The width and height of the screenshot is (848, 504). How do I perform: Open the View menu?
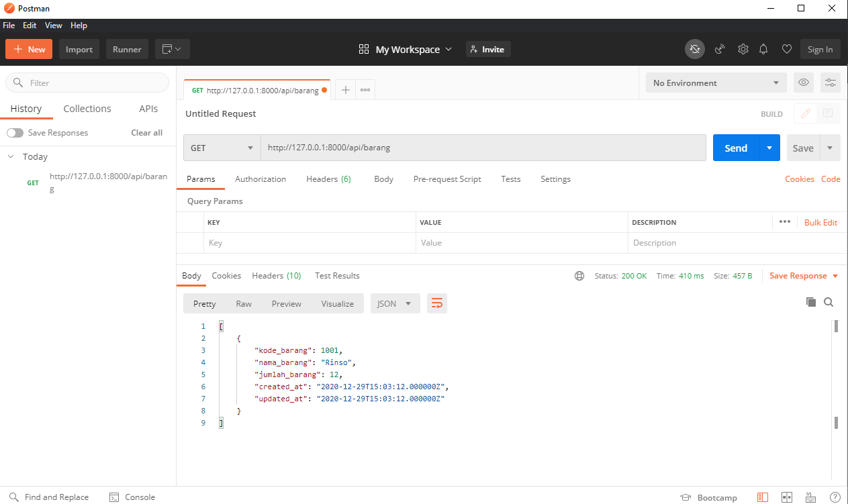[x=54, y=25]
